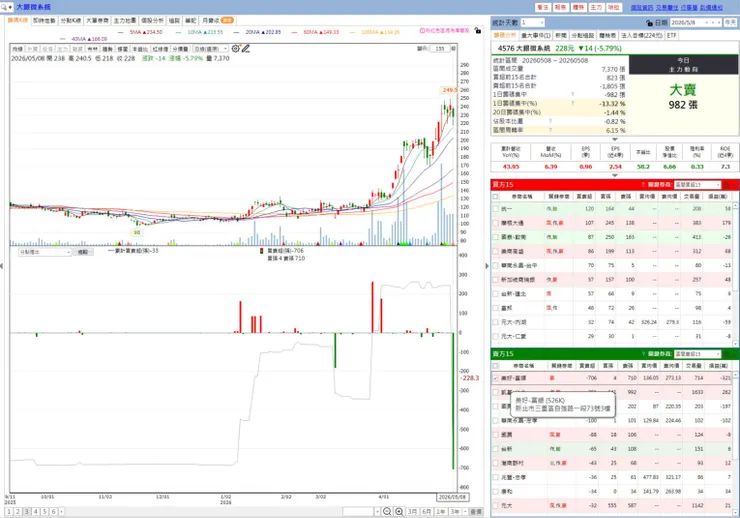Open the 月營收 tab
The height and width of the screenshot is (518, 740).
click(217, 20)
